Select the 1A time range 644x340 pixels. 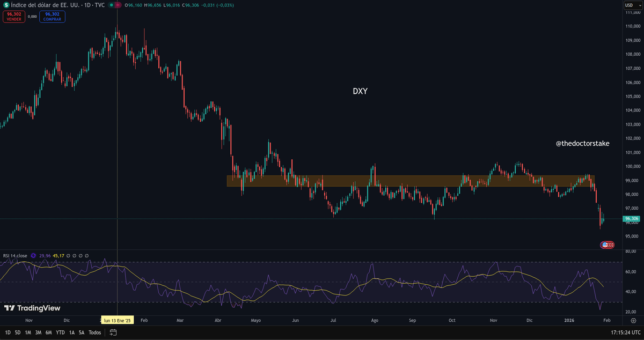pos(71,332)
